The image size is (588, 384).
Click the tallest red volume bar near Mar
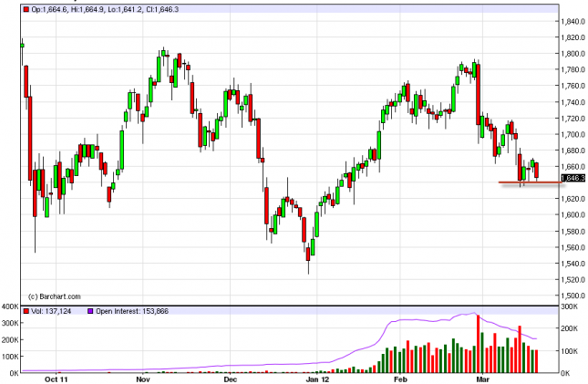tap(478, 344)
